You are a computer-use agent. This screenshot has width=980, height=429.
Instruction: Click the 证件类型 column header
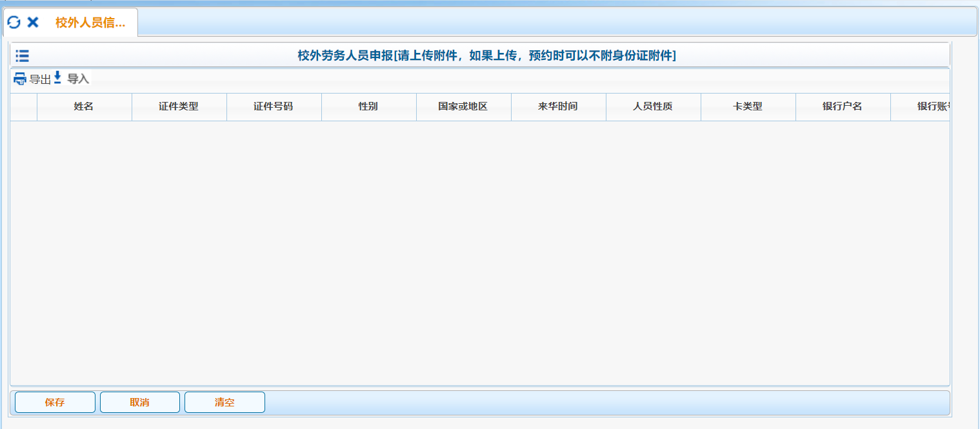179,106
